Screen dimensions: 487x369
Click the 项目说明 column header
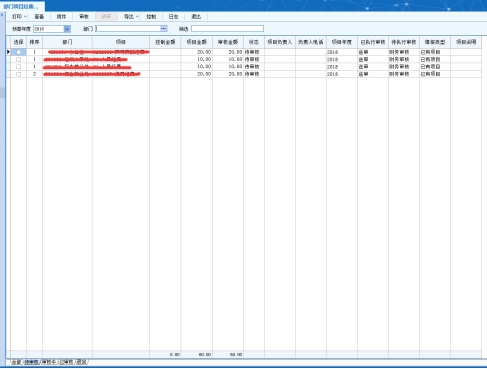pyautogui.click(x=466, y=42)
